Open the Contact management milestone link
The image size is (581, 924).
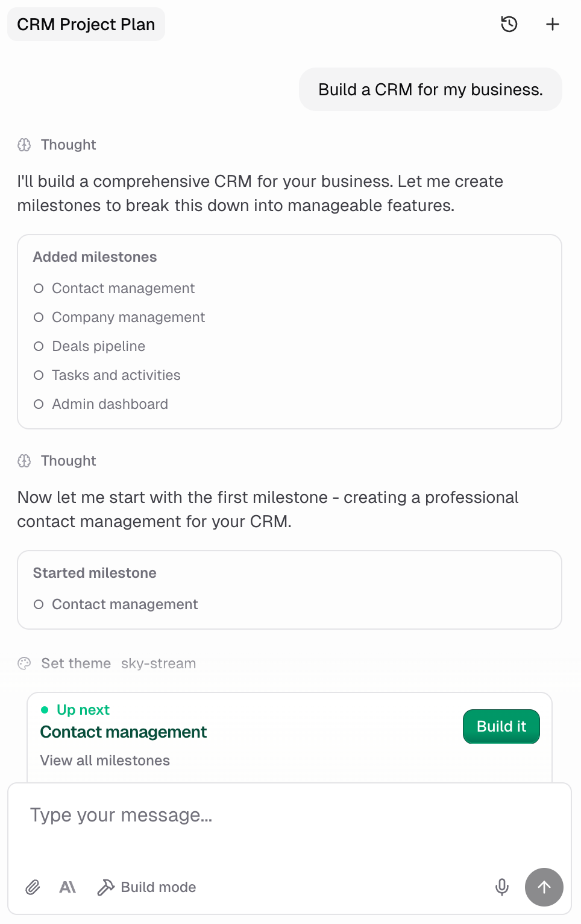click(x=123, y=732)
